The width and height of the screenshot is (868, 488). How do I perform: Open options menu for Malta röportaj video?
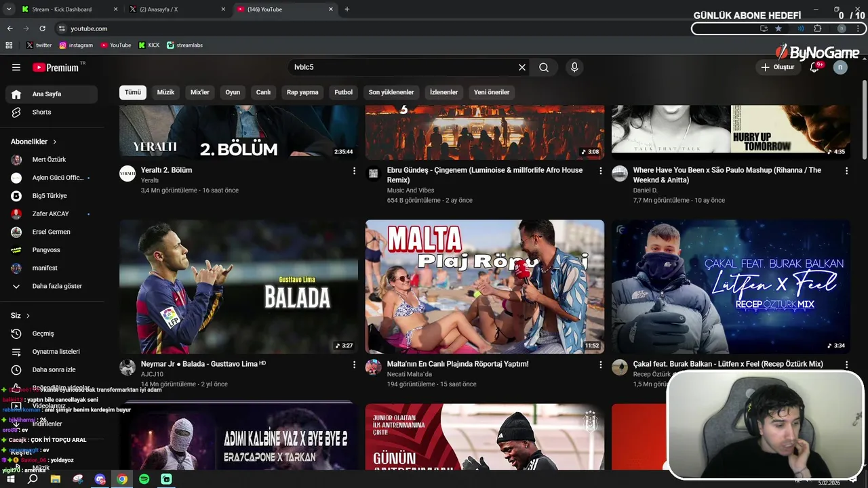click(600, 365)
